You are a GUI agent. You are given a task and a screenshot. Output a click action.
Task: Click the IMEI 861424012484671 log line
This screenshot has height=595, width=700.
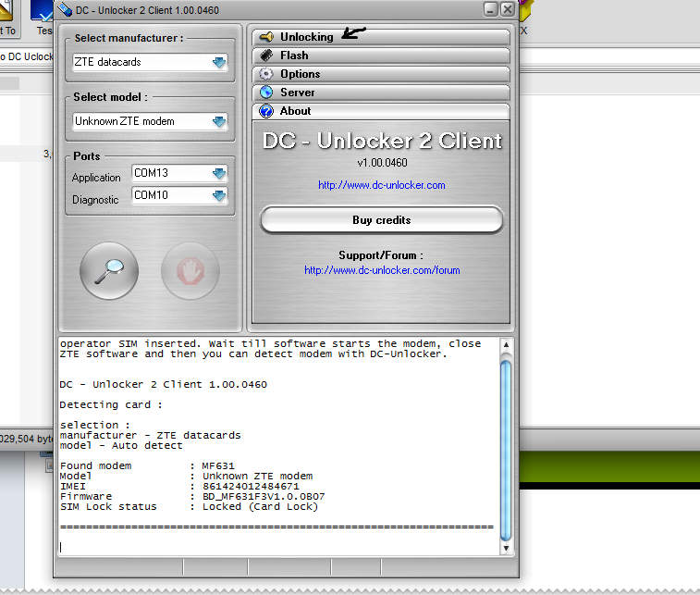click(x=179, y=487)
